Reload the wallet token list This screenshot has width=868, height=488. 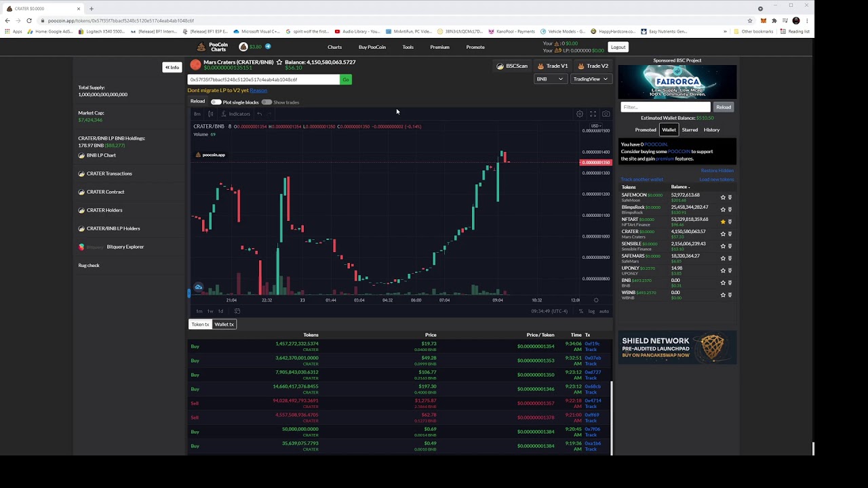(724, 107)
